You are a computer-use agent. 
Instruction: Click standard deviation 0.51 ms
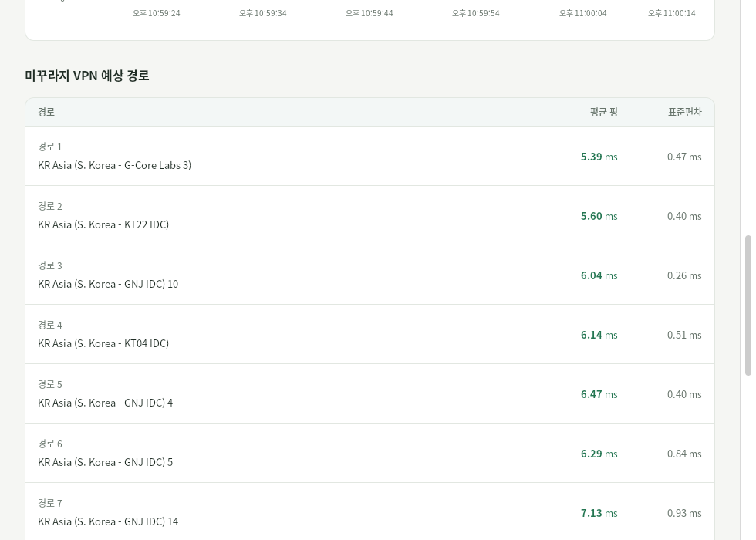[684, 335]
